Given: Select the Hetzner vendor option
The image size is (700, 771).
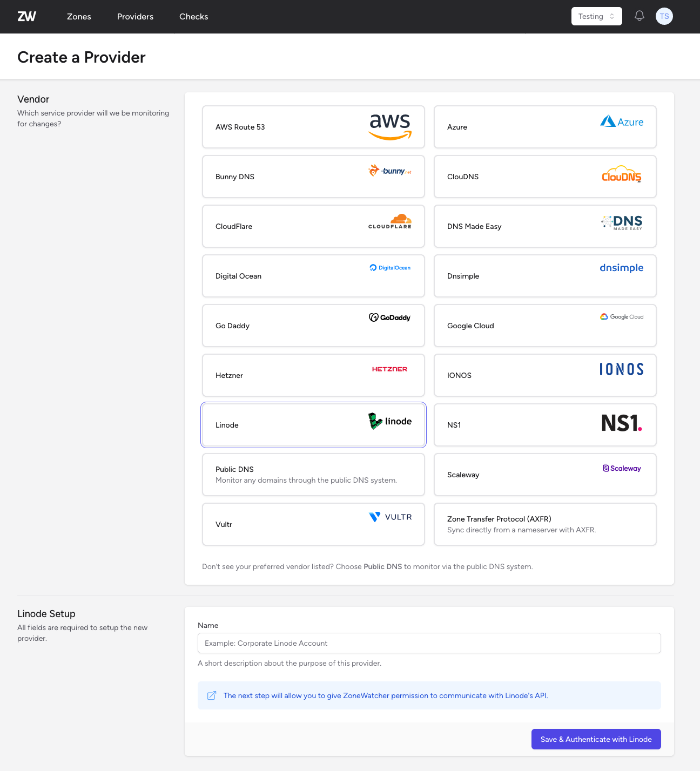Looking at the screenshot, I should point(313,375).
